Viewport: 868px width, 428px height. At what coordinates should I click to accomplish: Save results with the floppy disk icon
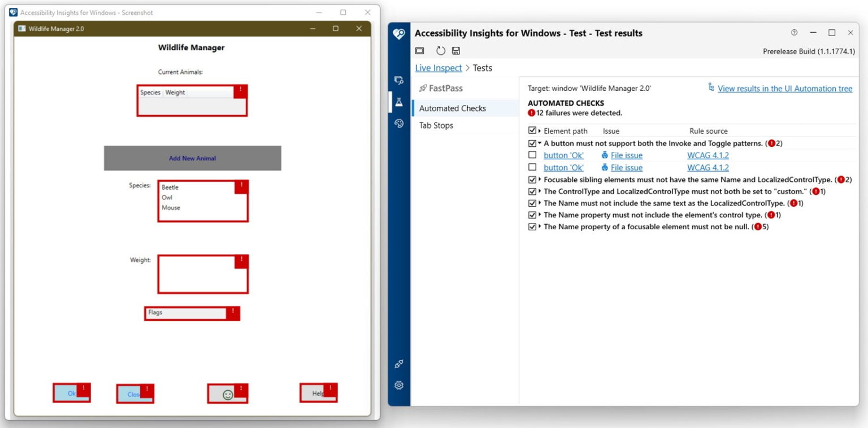pyautogui.click(x=456, y=50)
